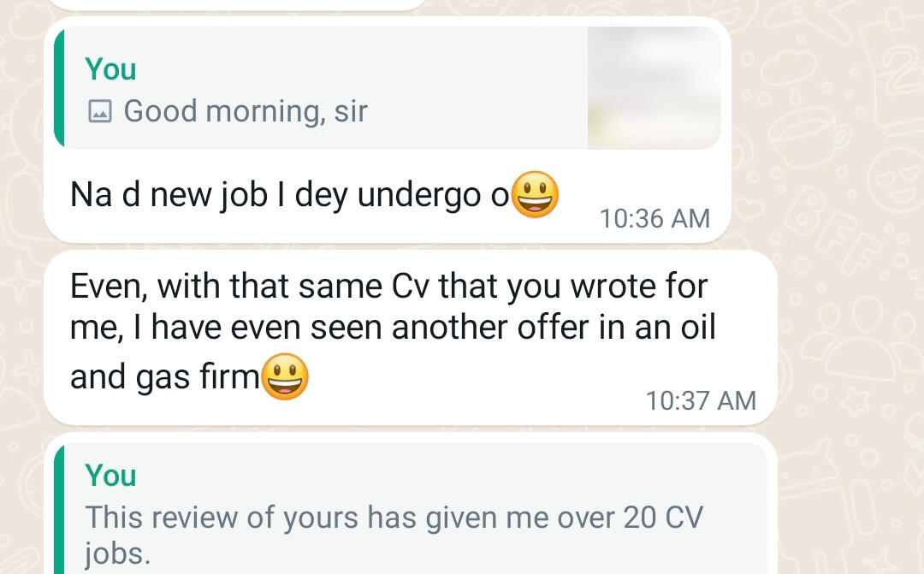Image resolution: width=924 pixels, height=574 pixels.
Task: Click the green bar beside "Good morning, sir" quote
Action: tap(59, 87)
